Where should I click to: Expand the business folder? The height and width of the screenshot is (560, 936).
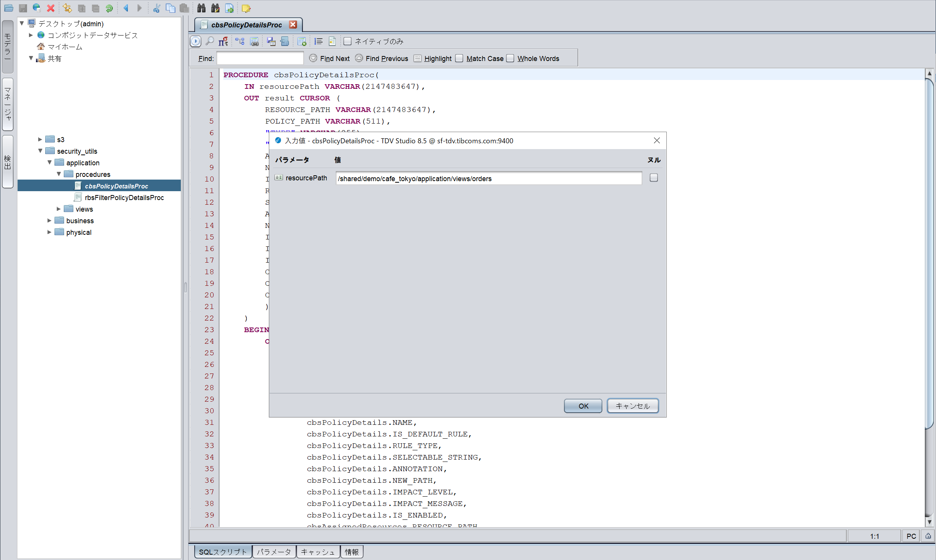pos(49,221)
